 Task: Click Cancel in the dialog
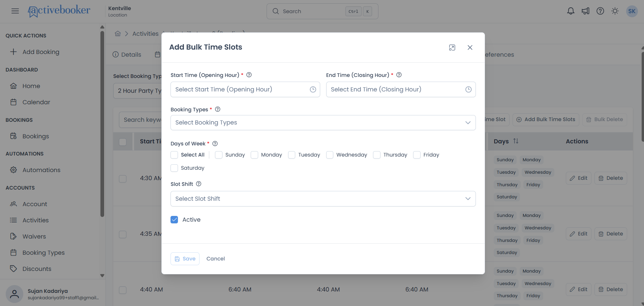pyautogui.click(x=216, y=259)
